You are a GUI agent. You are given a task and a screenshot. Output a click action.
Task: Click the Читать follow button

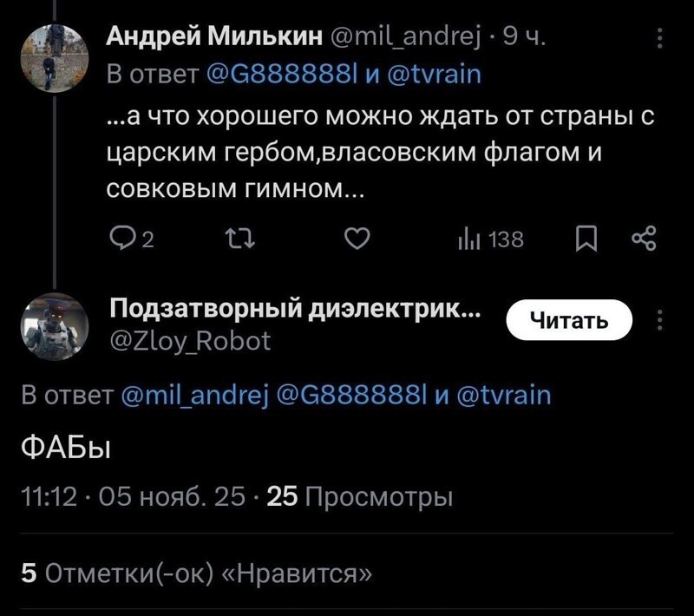tap(568, 319)
